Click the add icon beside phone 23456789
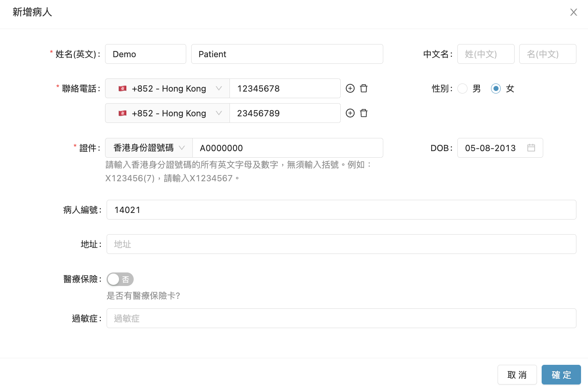 pyautogui.click(x=350, y=113)
